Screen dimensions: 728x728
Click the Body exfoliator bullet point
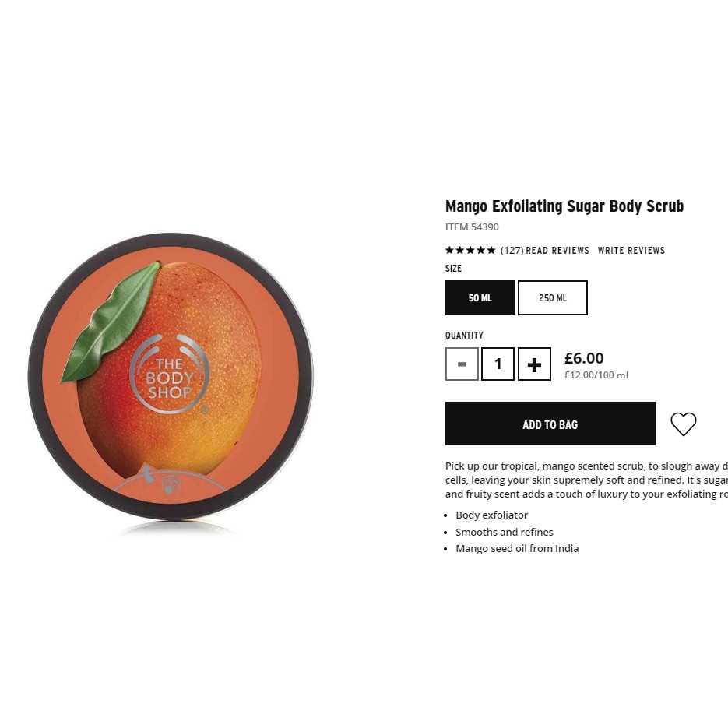[x=491, y=515]
